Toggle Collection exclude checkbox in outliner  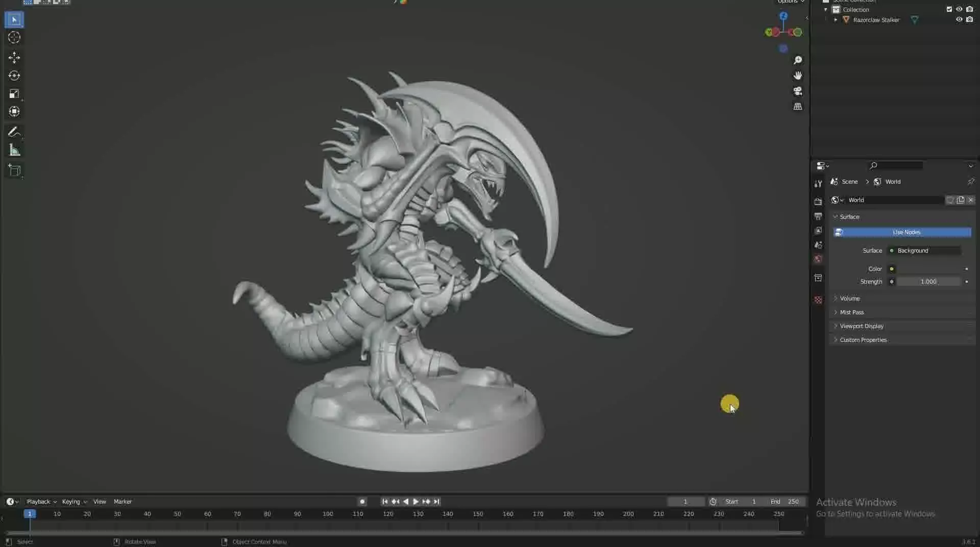(x=949, y=10)
